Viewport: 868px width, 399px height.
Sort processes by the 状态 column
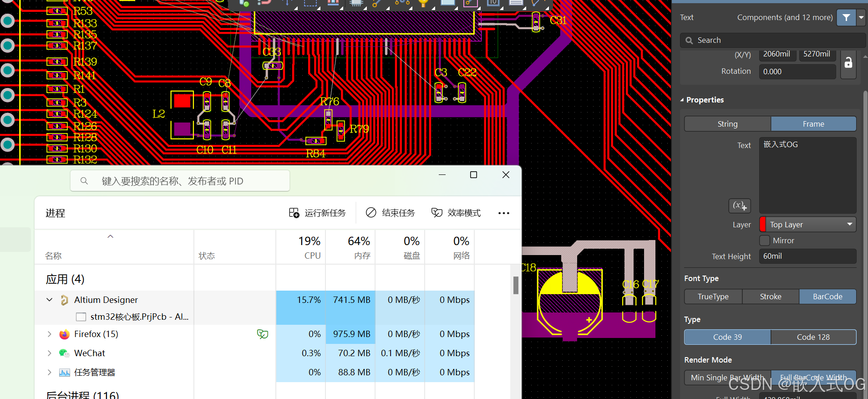pyautogui.click(x=207, y=256)
